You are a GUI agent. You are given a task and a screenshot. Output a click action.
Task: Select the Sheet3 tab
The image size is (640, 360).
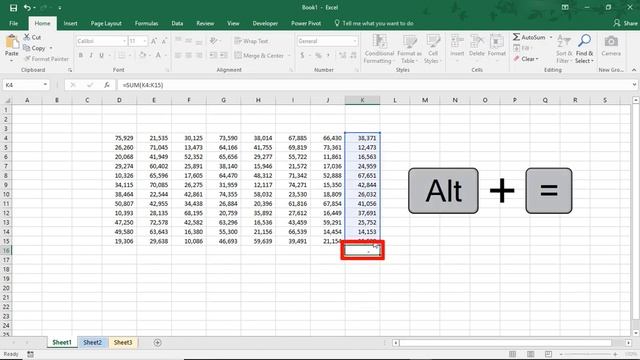[123, 342]
